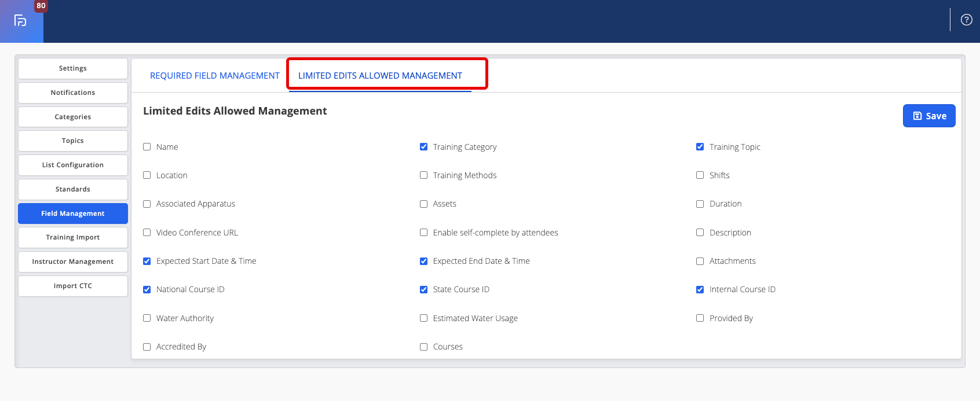This screenshot has height=401, width=980.
Task: Check the Assets checkbox
Action: (423, 204)
